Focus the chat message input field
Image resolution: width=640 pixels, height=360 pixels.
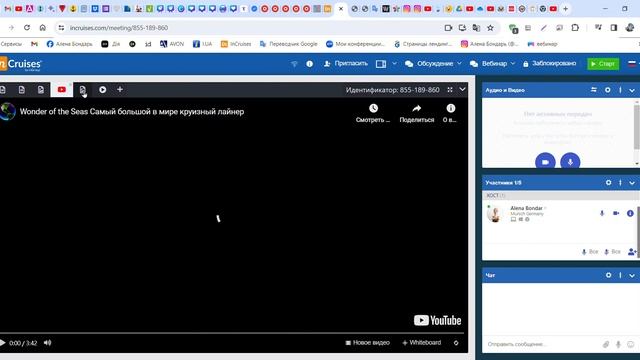[542, 344]
